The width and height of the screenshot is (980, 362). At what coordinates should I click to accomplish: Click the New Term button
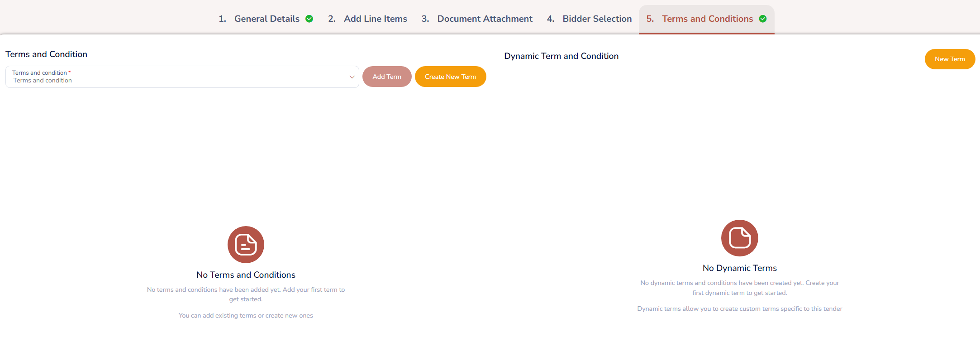coord(950,59)
